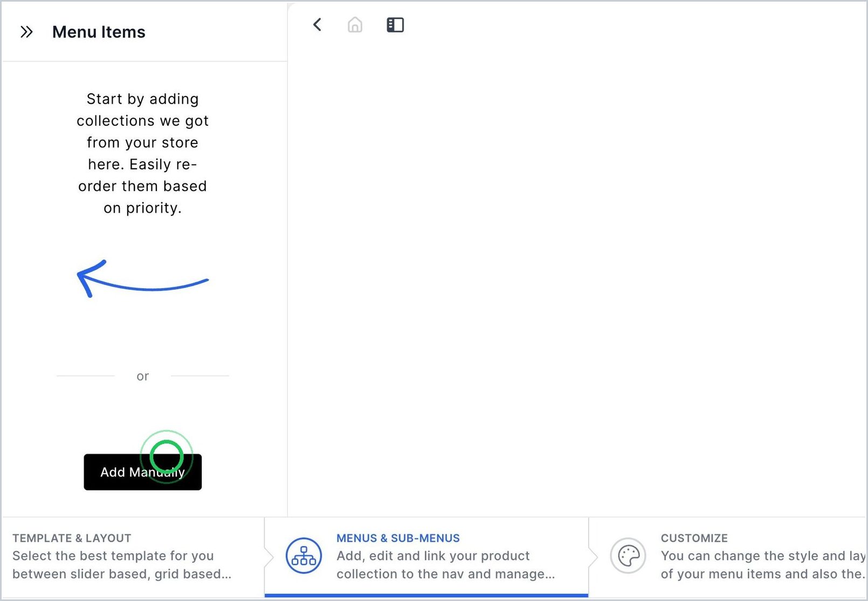Click the 'or' separator label
Image resolution: width=868 pixels, height=601 pixels.
point(143,376)
